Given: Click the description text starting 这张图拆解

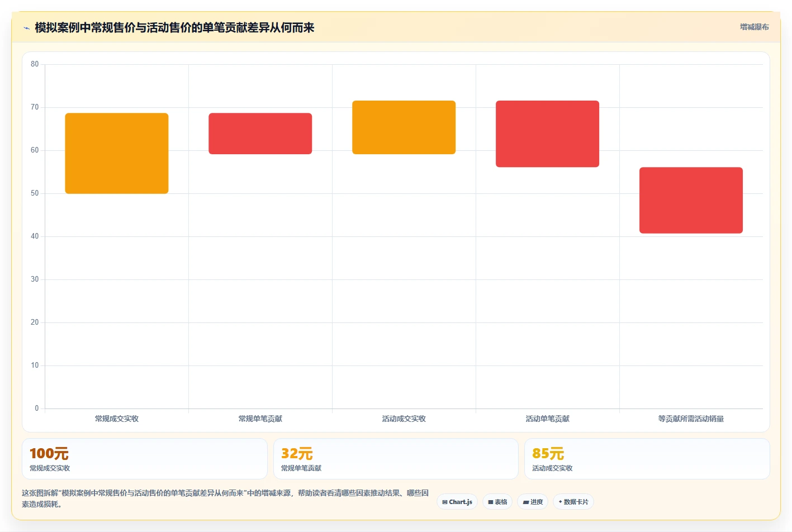Looking at the screenshot, I should click(x=225, y=498).
